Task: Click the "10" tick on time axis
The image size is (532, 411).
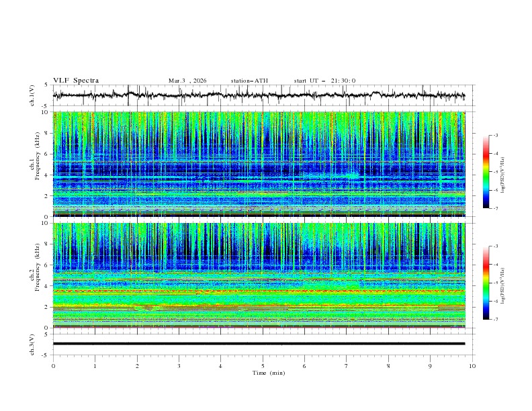Action: (472, 366)
